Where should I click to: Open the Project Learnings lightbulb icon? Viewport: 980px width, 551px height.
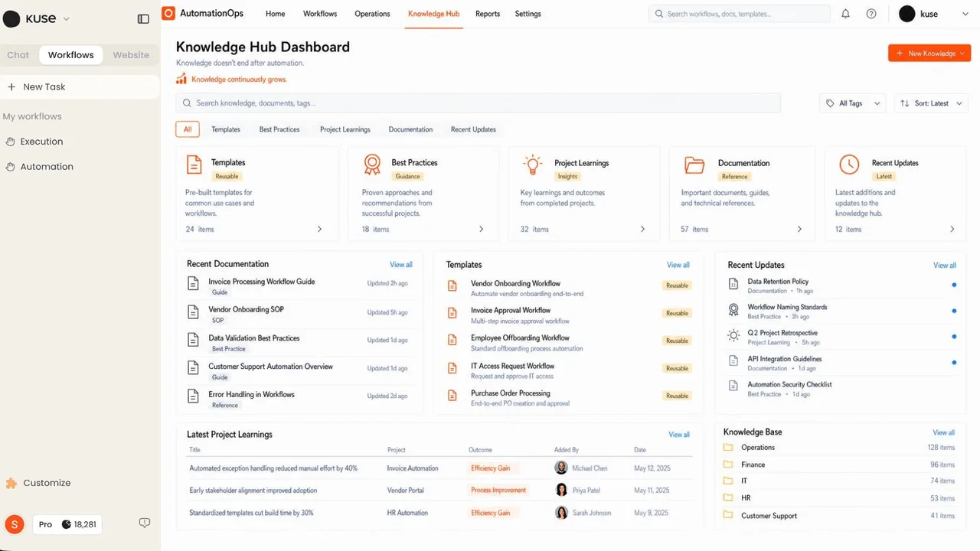pos(532,165)
